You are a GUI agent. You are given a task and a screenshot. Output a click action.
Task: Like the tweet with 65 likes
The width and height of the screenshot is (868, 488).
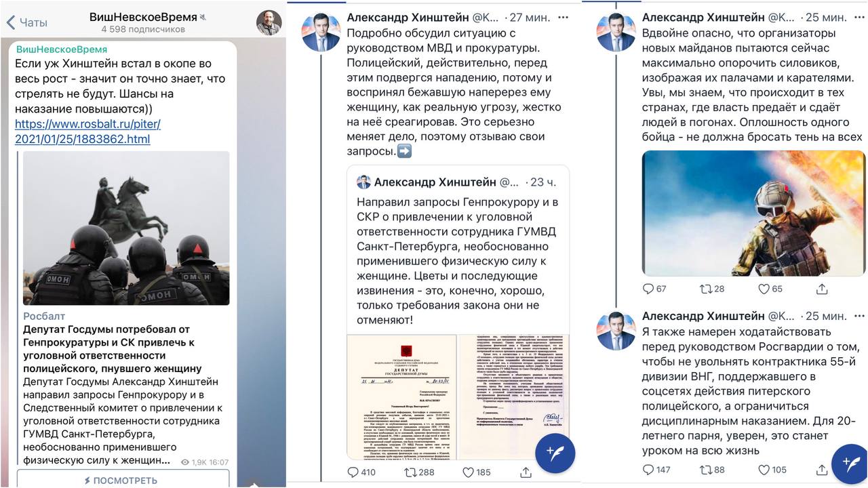[x=770, y=289]
